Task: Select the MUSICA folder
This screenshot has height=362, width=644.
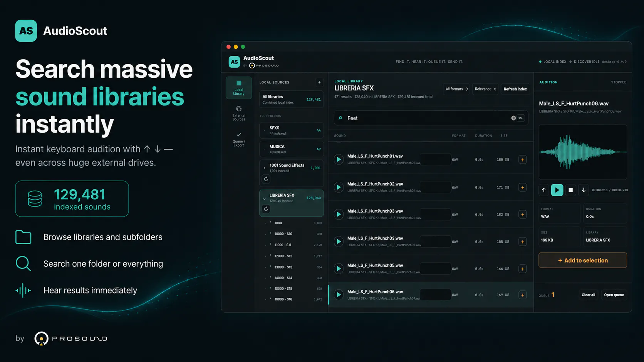Action: 292,149
